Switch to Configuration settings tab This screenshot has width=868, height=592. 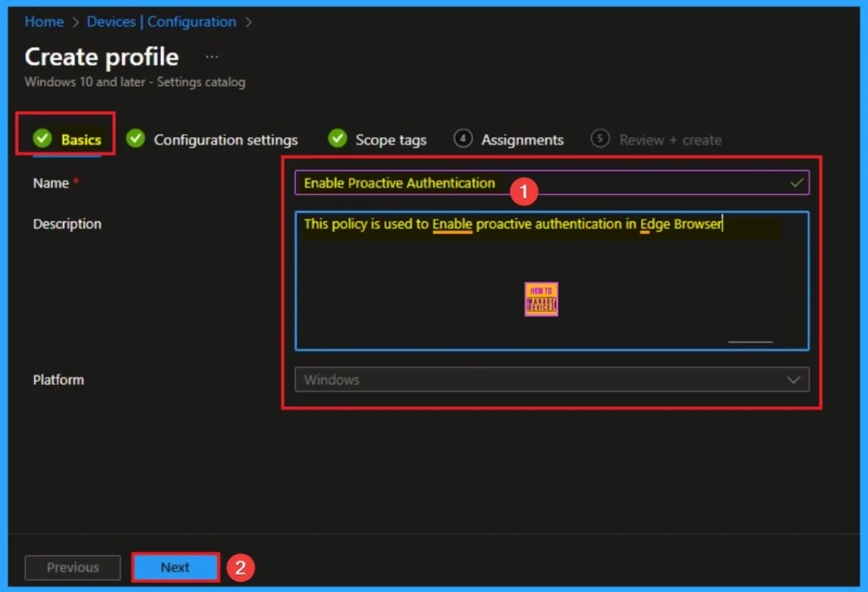pos(212,140)
